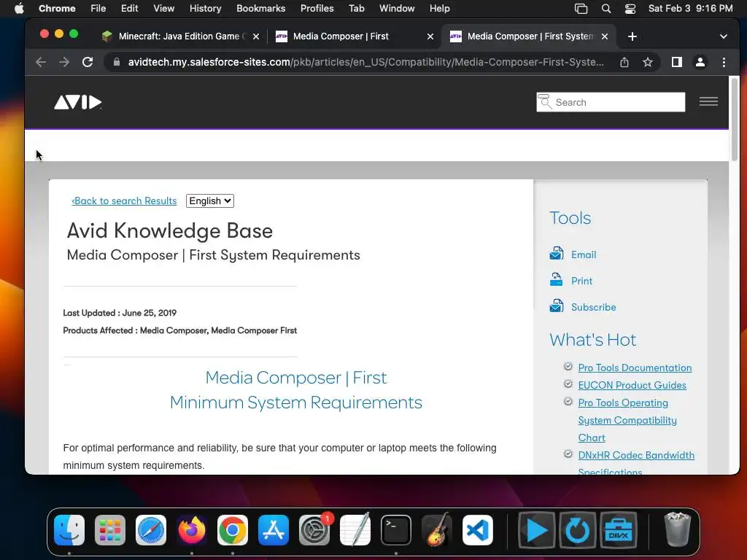Click the lock icon in the address bar
747x560 pixels.
pos(116,62)
